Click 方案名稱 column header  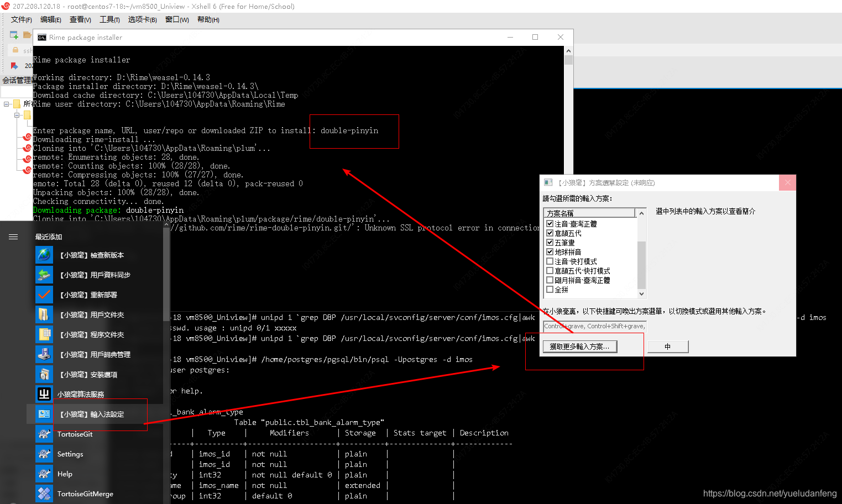(x=589, y=213)
